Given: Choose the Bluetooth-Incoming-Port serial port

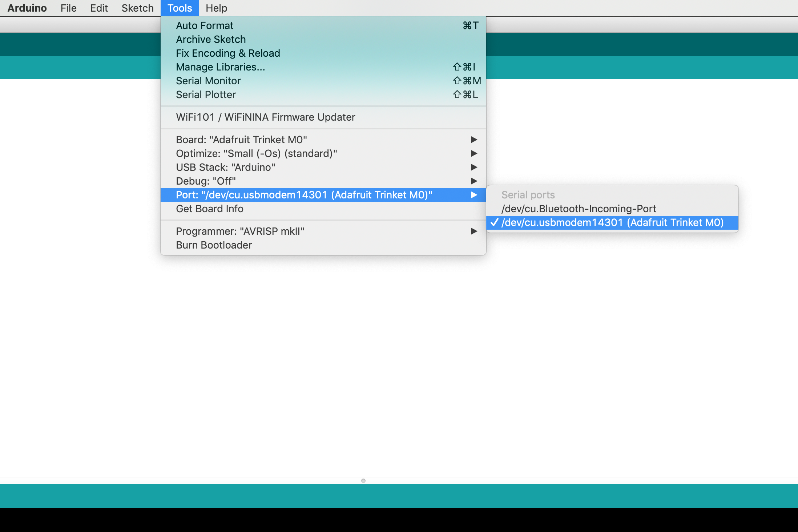Looking at the screenshot, I should point(579,209).
